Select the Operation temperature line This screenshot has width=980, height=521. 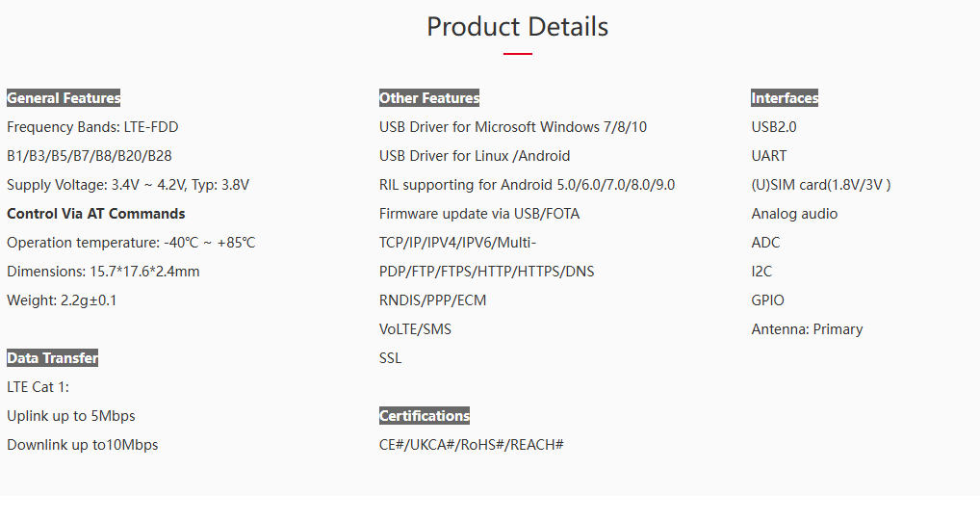click(131, 243)
